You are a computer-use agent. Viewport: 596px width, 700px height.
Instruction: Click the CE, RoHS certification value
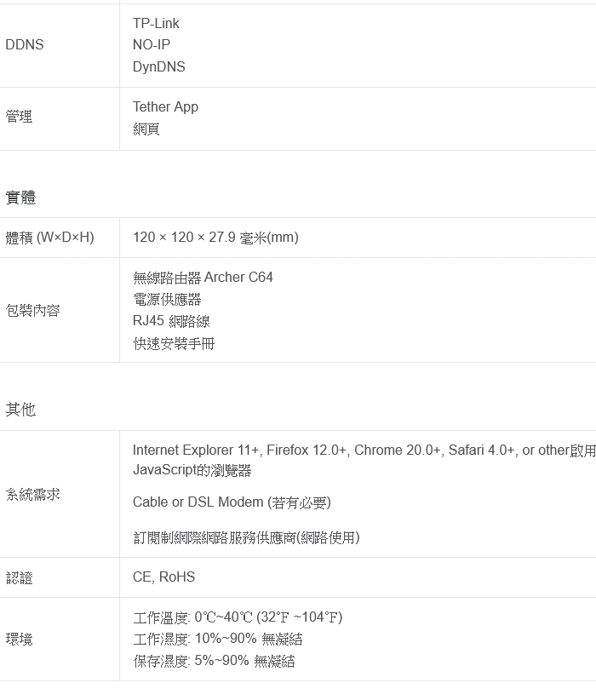pyautogui.click(x=163, y=577)
